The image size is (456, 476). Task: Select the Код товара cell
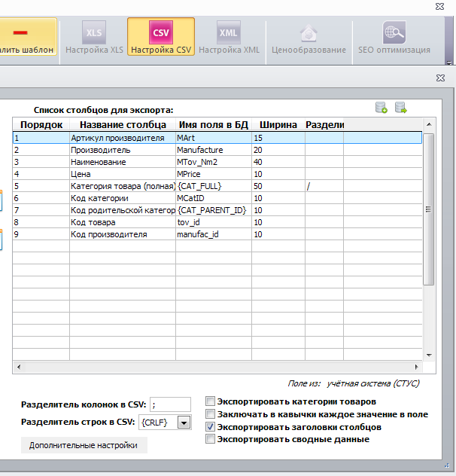pos(123,222)
